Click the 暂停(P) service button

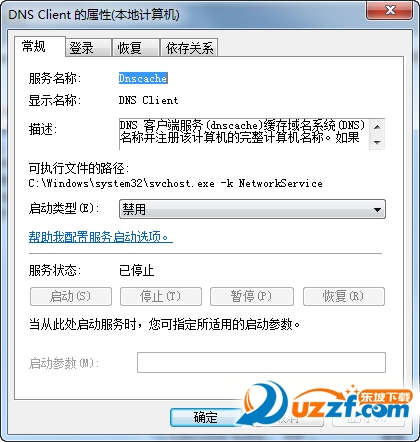coord(252,296)
